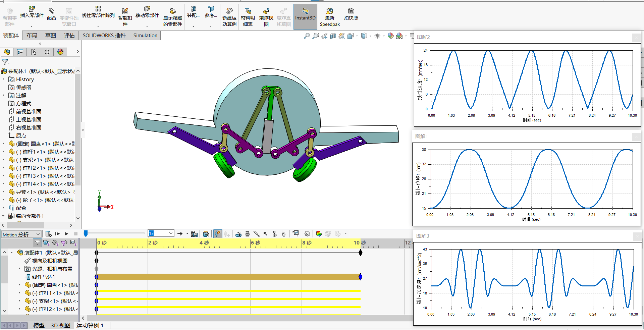
Task: Click Play motion button
Action: (66, 234)
